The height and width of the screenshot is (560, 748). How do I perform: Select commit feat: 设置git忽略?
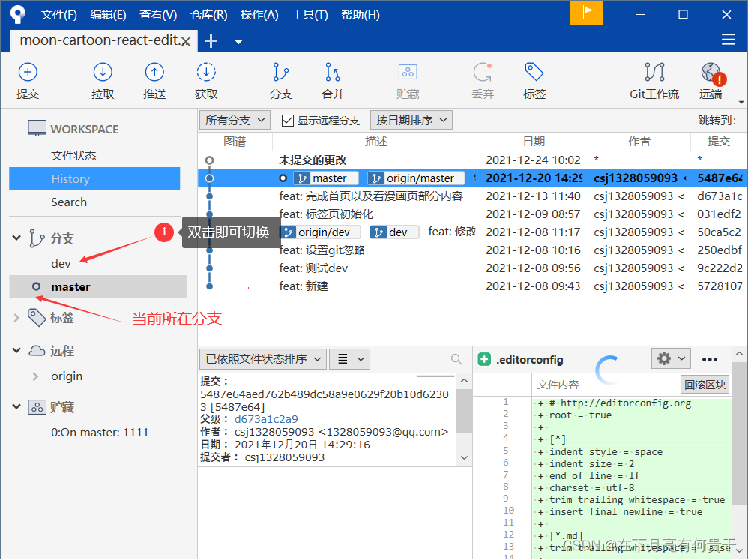pos(472,250)
